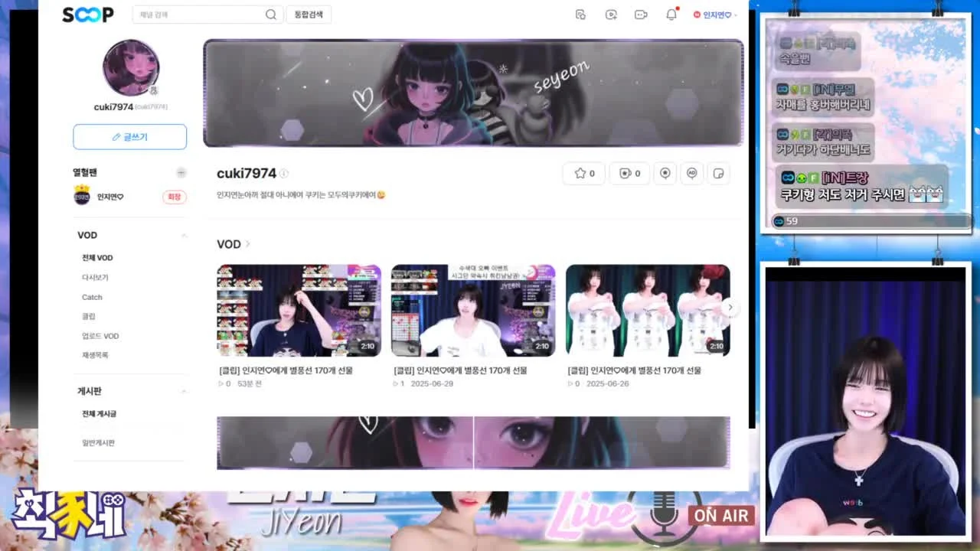Select Catch in sidebar
This screenshot has width=980, height=551.
tap(92, 297)
